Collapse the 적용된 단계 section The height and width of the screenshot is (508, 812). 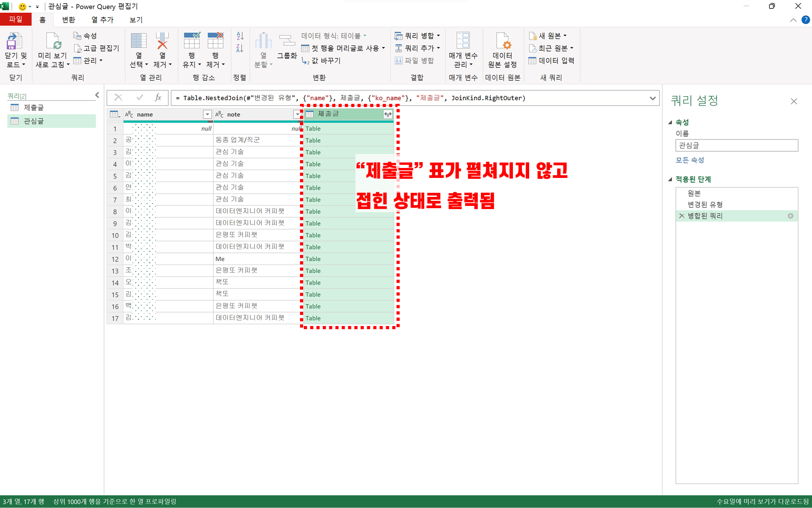click(670, 179)
